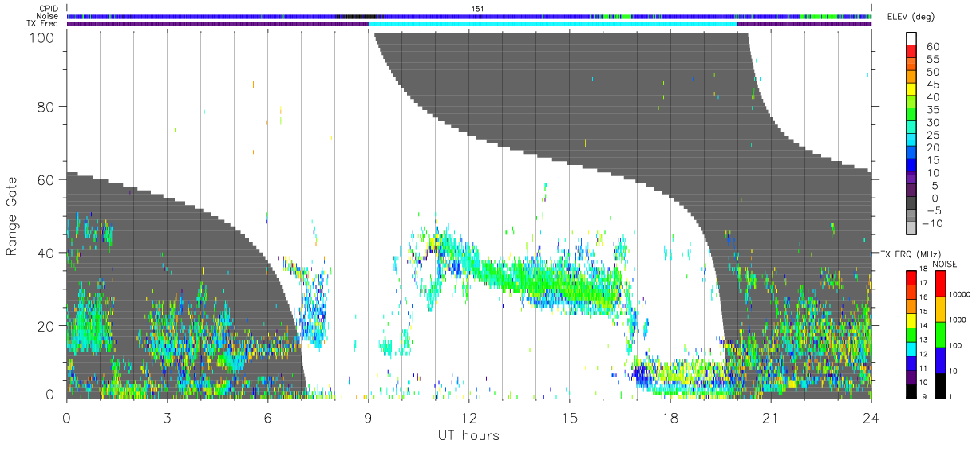Click the '21' tick on the UT hours axis
Viewport: 980px width, 452px height.
tap(770, 417)
